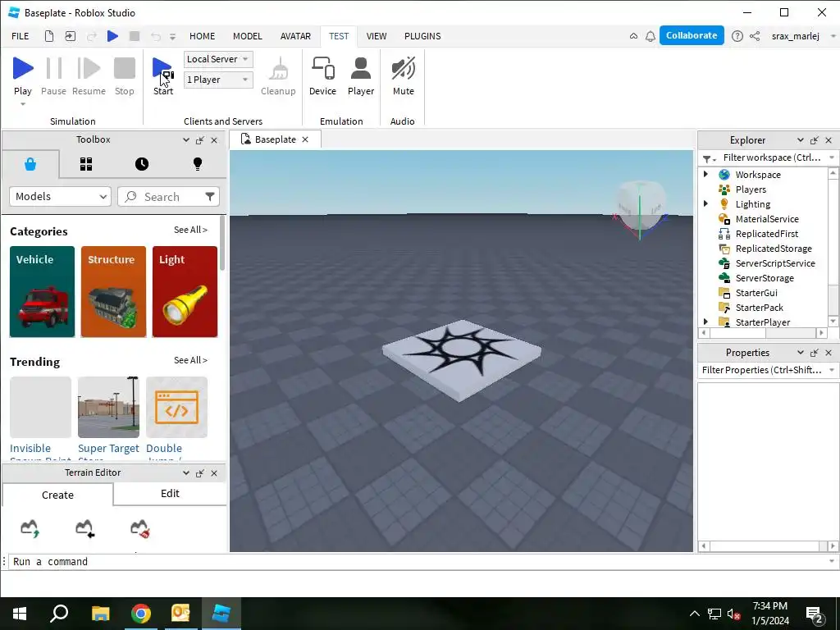840x630 pixels.
Task: Click the terrain Generate icon
Action: click(30, 528)
